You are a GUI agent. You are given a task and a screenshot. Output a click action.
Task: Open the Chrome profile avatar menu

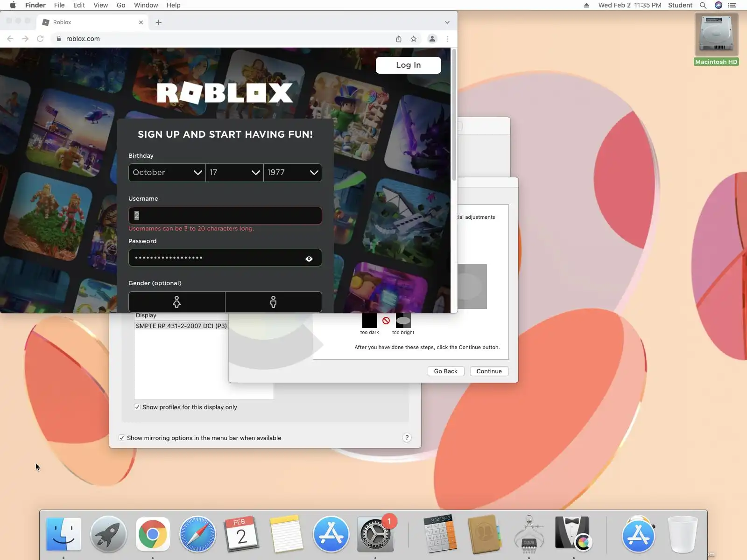(x=432, y=39)
